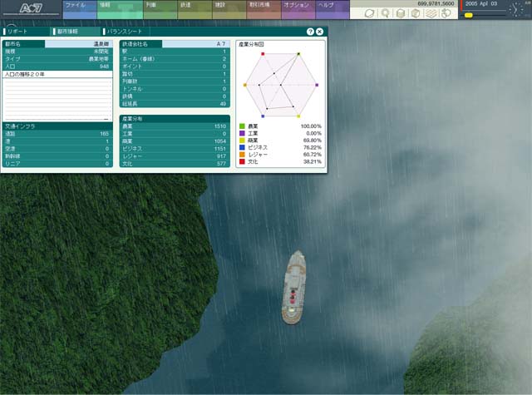This screenshot has height=395, width=532.
Task: Click the green 農業 legend swatch
Action: (x=242, y=126)
